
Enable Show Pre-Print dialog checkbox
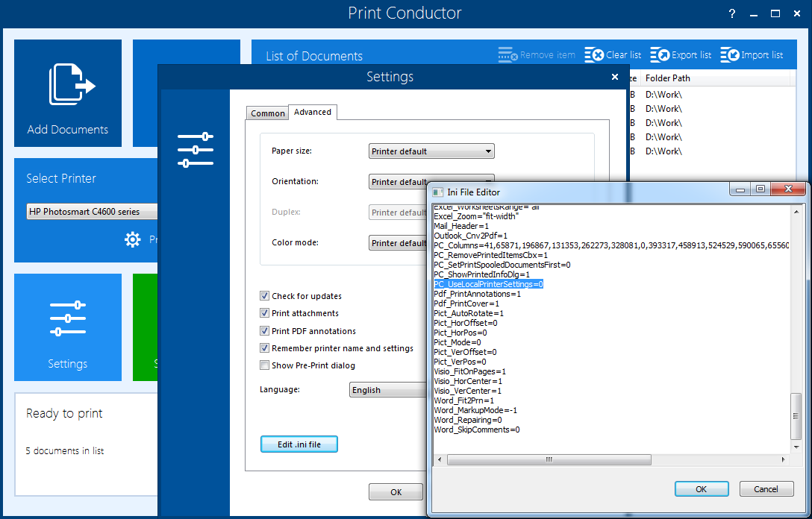[x=264, y=365]
